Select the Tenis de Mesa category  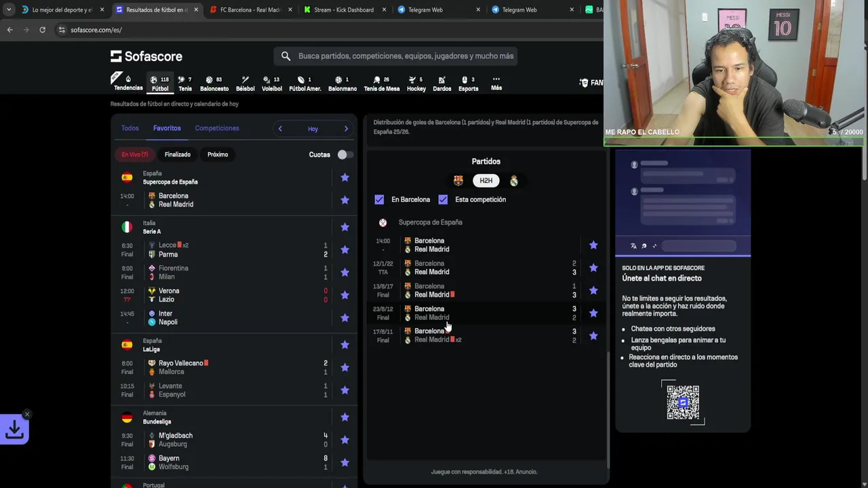pos(382,83)
